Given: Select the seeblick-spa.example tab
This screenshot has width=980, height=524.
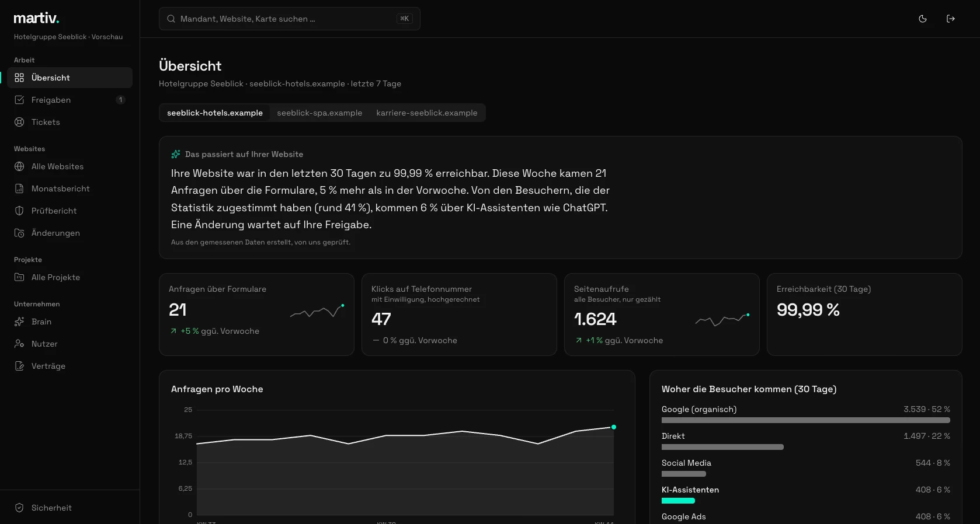Looking at the screenshot, I should point(319,113).
